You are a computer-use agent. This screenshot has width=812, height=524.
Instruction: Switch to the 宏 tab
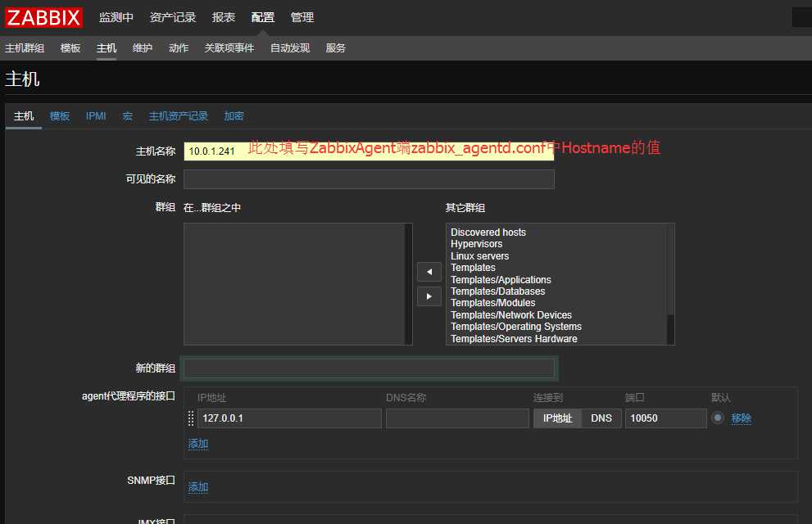click(x=127, y=116)
